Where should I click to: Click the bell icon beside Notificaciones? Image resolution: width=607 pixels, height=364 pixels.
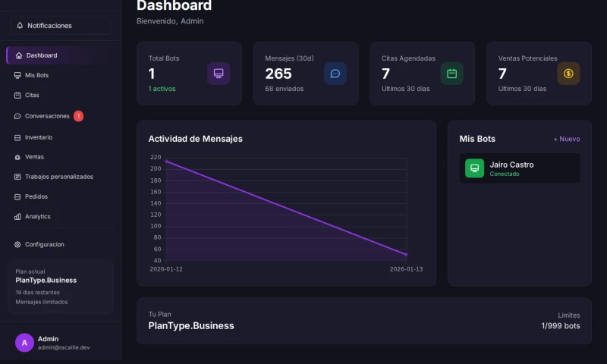[x=20, y=26]
